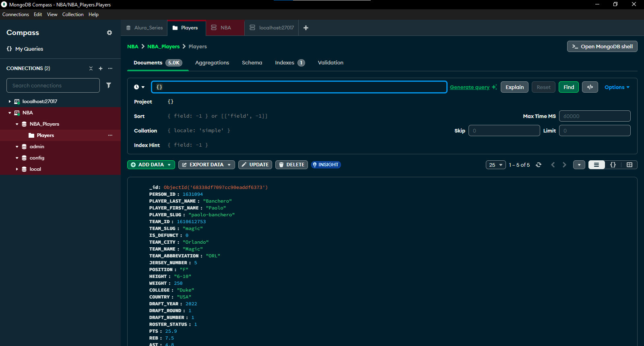This screenshot has width=644, height=346.
Task: Focus the Limit input field
Action: point(595,131)
